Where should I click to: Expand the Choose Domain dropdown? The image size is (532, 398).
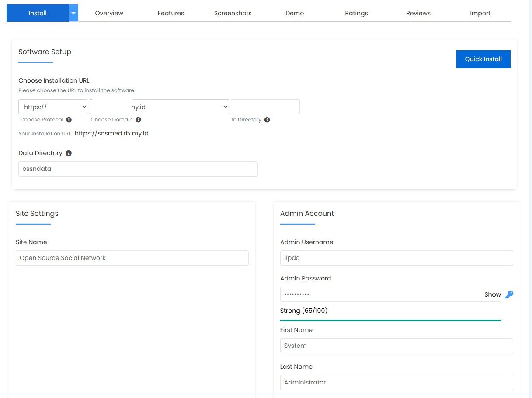point(159,107)
